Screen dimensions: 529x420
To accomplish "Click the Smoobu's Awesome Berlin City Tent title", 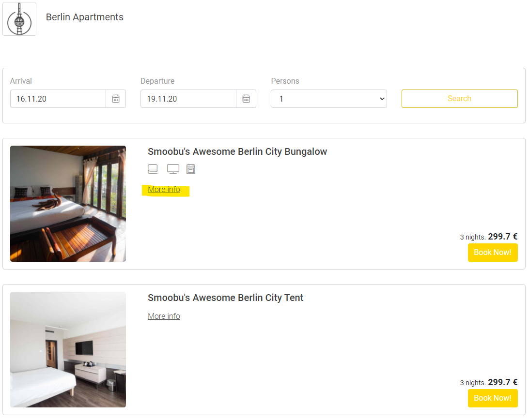I will click(x=225, y=298).
